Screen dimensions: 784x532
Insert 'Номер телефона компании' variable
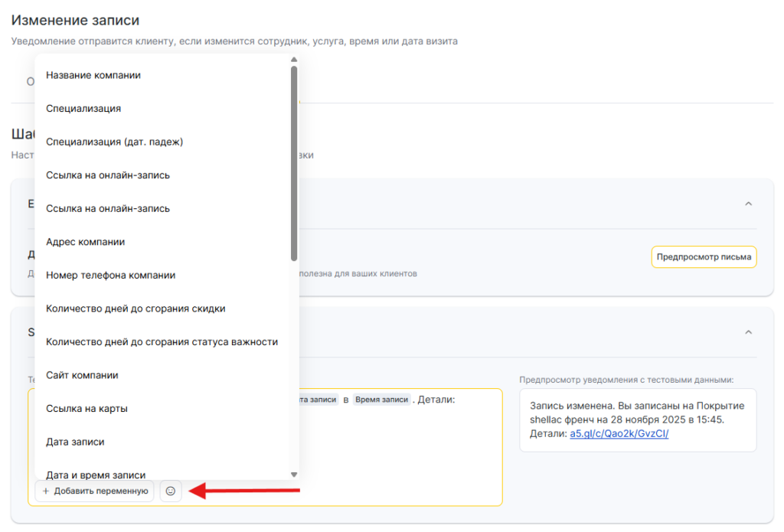(110, 275)
